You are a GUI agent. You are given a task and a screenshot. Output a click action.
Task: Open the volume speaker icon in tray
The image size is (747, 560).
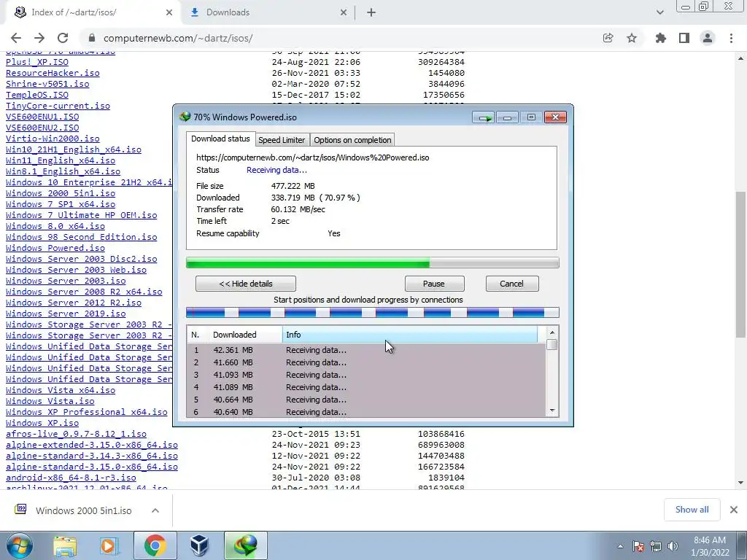pos(673,547)
